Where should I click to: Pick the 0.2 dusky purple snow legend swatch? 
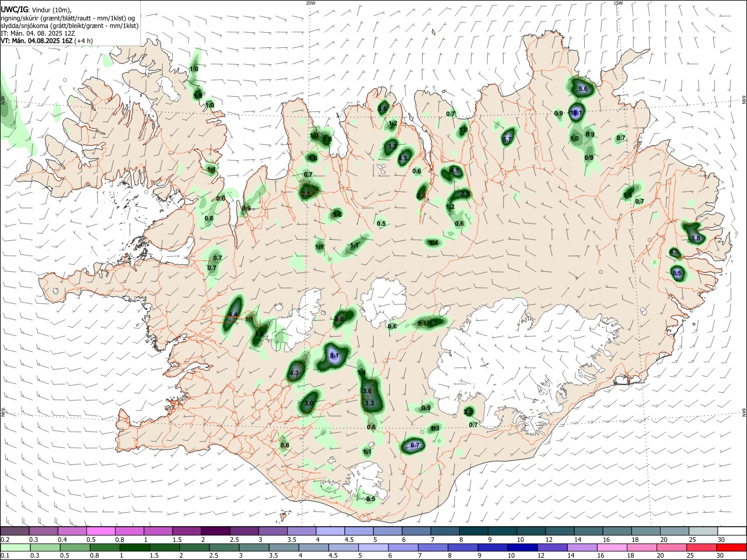pos(15,531)
